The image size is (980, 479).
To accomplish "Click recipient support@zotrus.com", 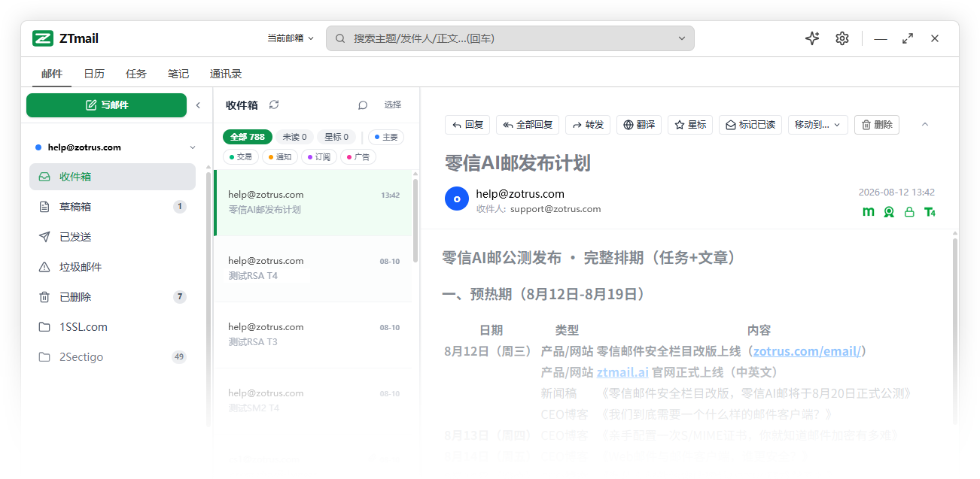I will coord(555,209).
